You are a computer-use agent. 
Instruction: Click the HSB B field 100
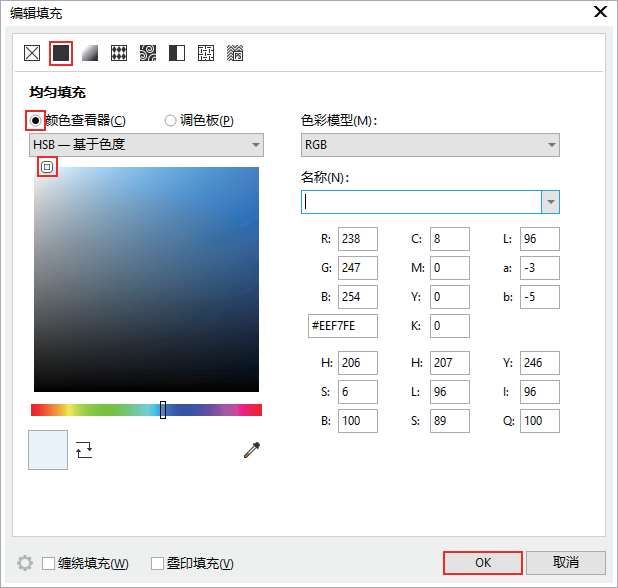[357, 421]
